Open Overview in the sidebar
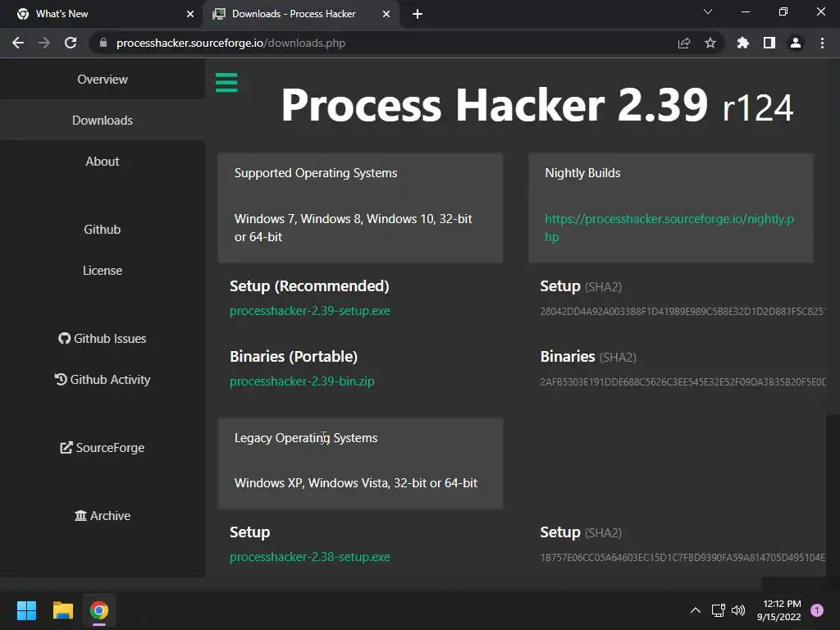The image size is (840, 630). (103, 80)
